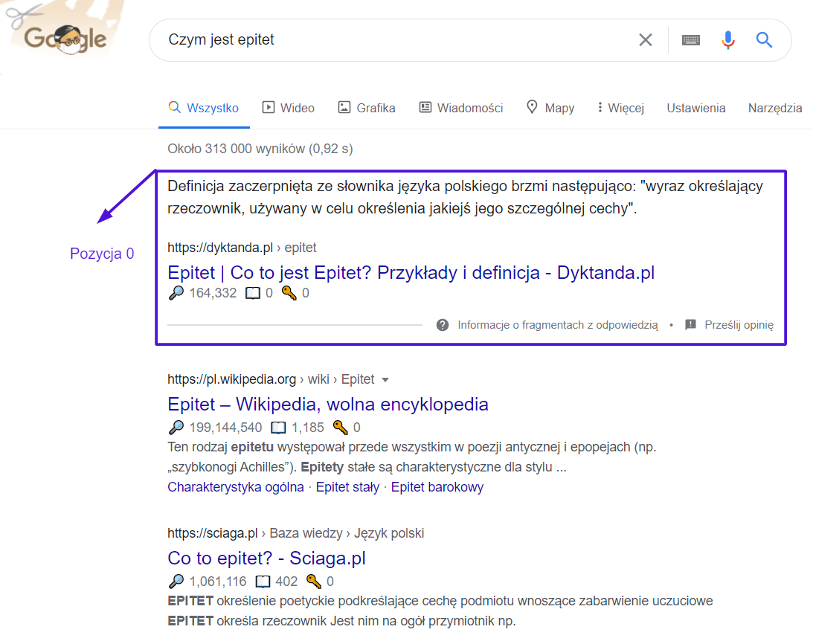Open 'Charakterystyka ogólna' sitelink
This screenshot has width=813, height=644.
pos(235,487)
